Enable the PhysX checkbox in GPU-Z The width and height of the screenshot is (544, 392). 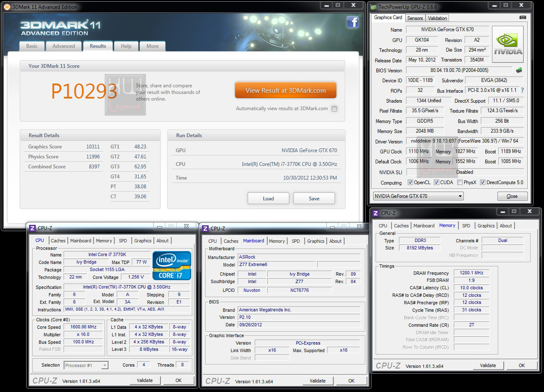point(460,182)
